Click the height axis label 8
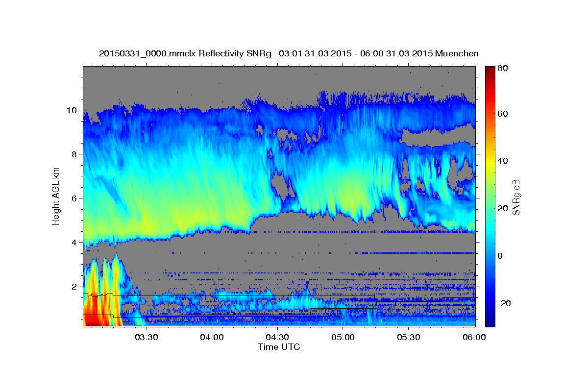The height and width of the screenshot is (392, 588). 74,154
